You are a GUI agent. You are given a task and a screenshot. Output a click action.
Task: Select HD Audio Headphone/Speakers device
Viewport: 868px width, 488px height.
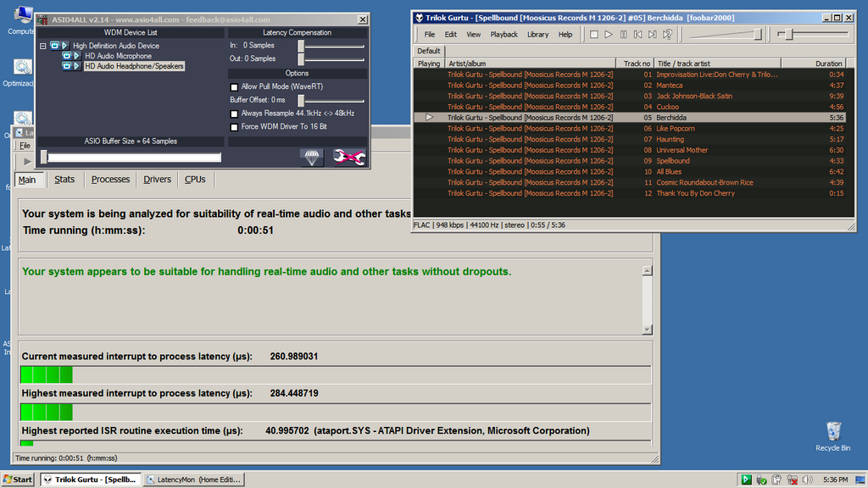(x=134, y=66)
